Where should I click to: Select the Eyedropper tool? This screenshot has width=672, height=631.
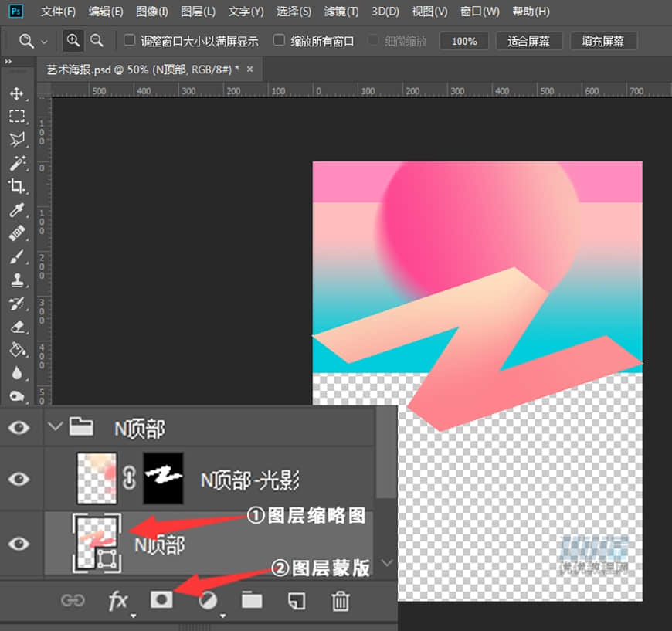[17, 211]
